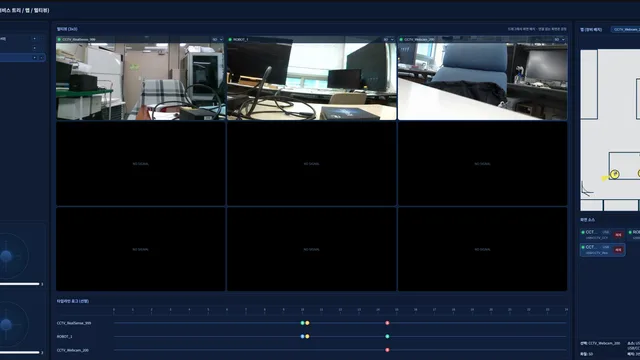
Task: Expand the first device tree row arrow
Action: [x=34, y=39]
